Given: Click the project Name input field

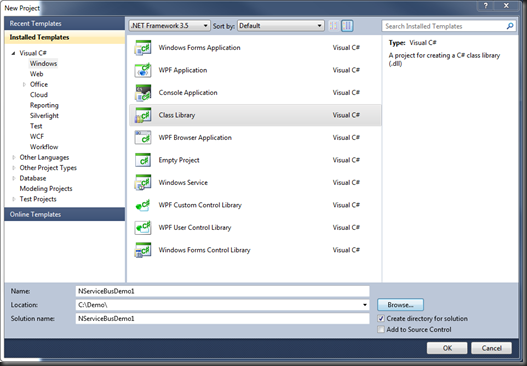Looking at the screenshot, I should click(x=222, y=291).
